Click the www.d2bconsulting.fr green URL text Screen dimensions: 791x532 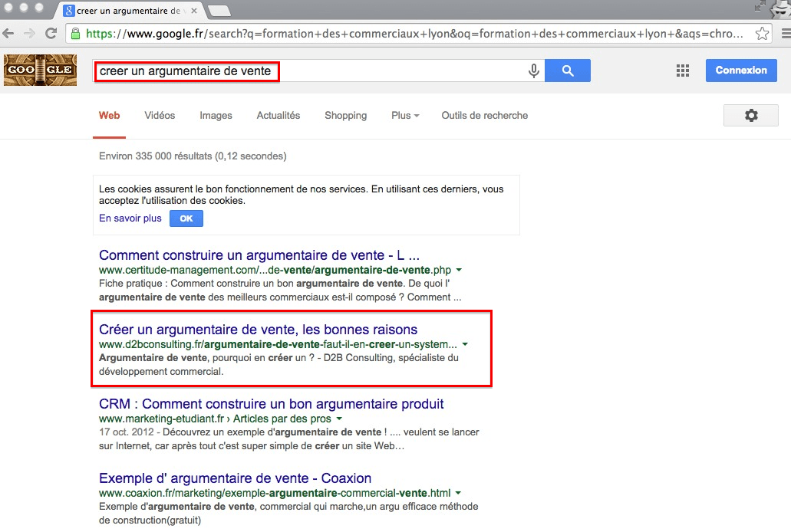[x=278, y=344]
